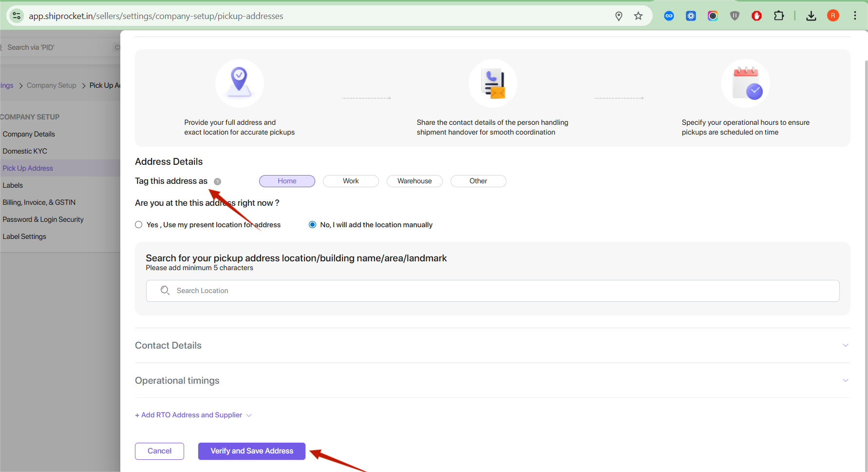
Task: Go to Billing, Invoice, & GSTIN settings
Action: click(x=39, y=202)
